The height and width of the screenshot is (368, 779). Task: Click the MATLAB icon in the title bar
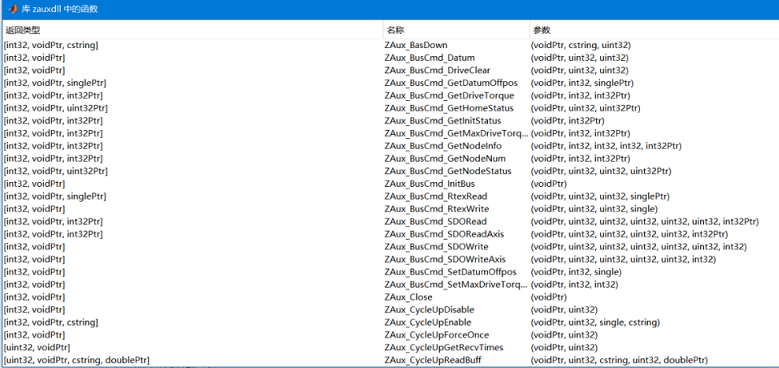click(12, 9)
